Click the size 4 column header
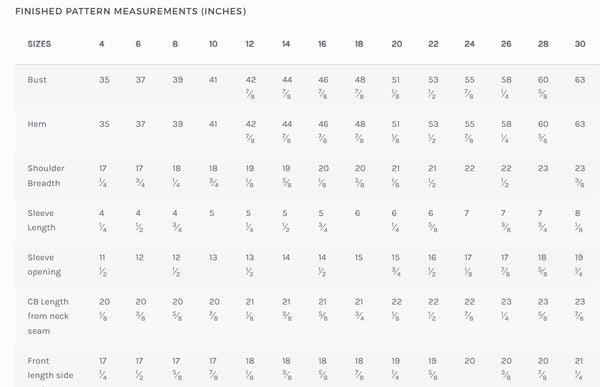Viewport: 600px width, 387px height. [101, 44]
